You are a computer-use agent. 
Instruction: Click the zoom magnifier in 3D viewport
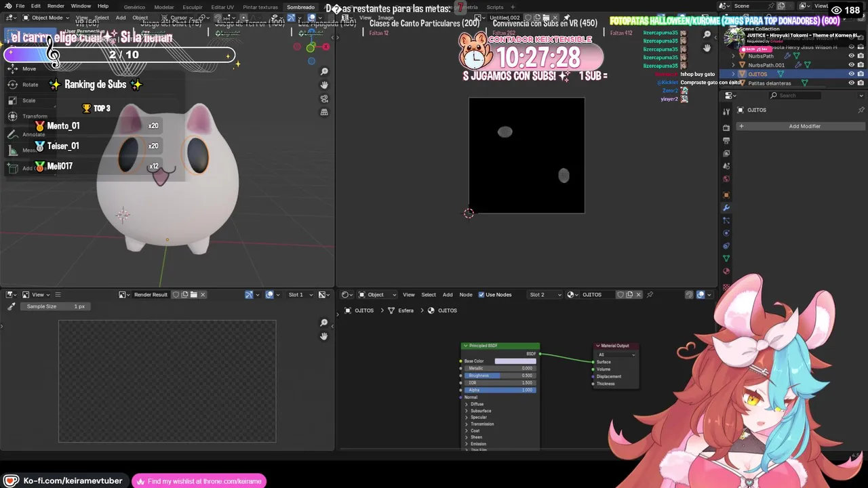pos(324,72)
